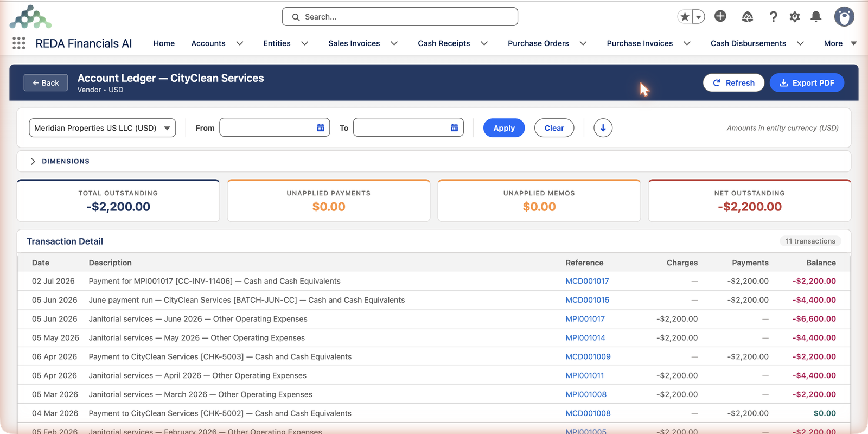Click the download arrow circle button
This screenshot has height=434, width=868.
tap(603, 128)
